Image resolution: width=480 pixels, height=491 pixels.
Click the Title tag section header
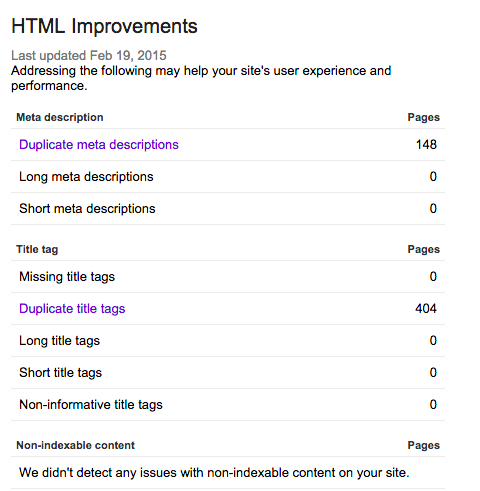point(37,249)
